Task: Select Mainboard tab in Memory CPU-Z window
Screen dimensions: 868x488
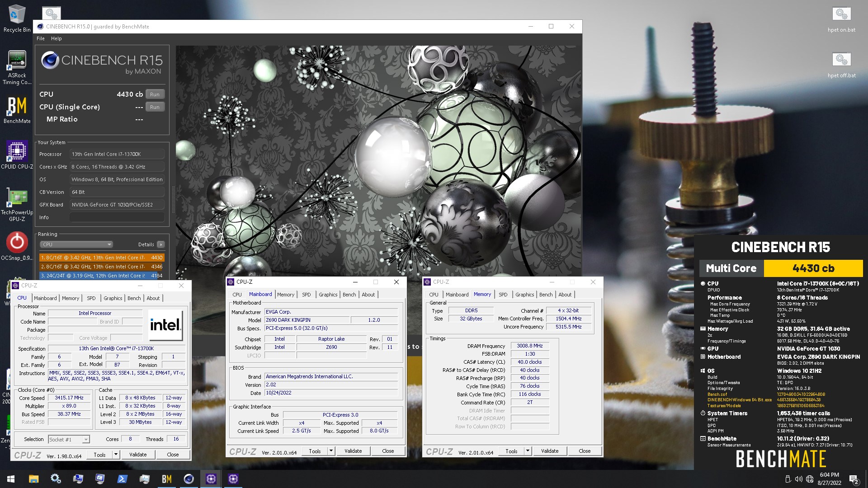Action: [457, 295]
